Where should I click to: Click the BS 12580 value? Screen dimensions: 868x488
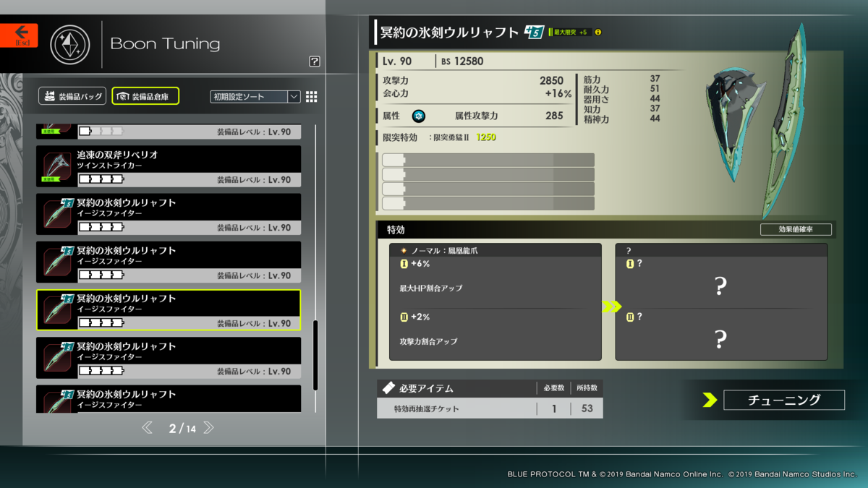(462, 61)
